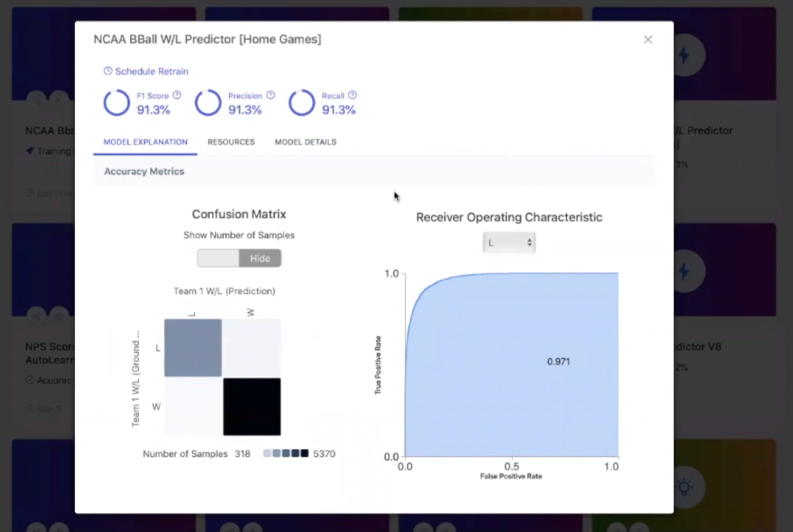The width and height of the screenshot is (793, 532).
Task: Click the False Positive Rate axis label
Action: point(511,476)
